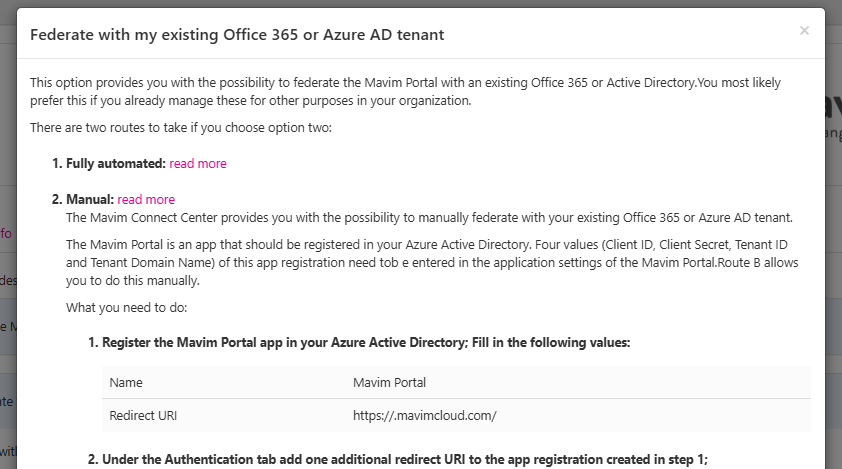This screenshot has width=842, height=469.
Task: Click the "There are two routes to take" sentence
Action: pyautogui.click(x=187, y=128)
